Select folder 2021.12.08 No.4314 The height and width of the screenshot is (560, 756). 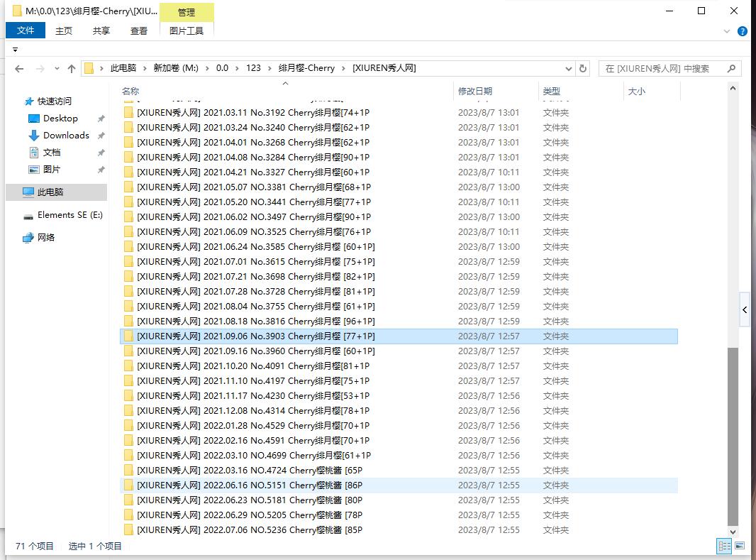tap(399, 410)
